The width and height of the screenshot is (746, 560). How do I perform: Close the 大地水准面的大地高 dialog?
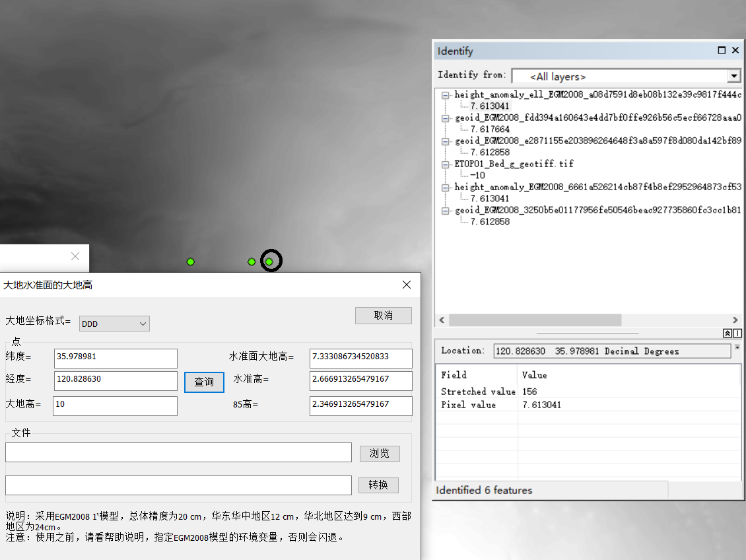click(x=407, y=285)
